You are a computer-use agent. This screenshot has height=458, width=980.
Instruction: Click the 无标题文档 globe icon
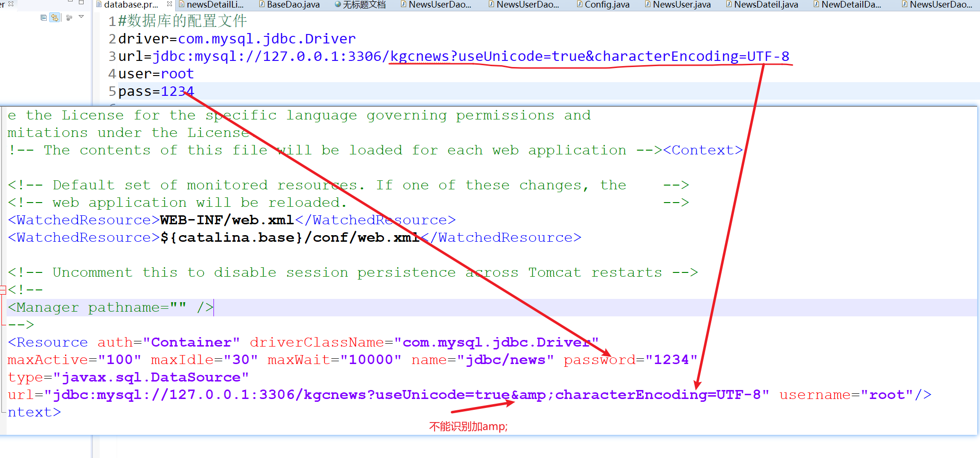coord(338,4)
